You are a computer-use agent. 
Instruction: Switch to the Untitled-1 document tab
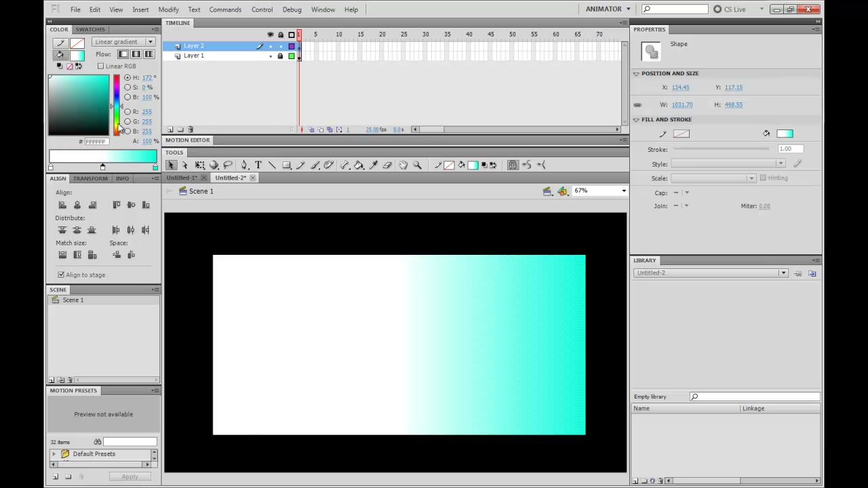(182, 178)
